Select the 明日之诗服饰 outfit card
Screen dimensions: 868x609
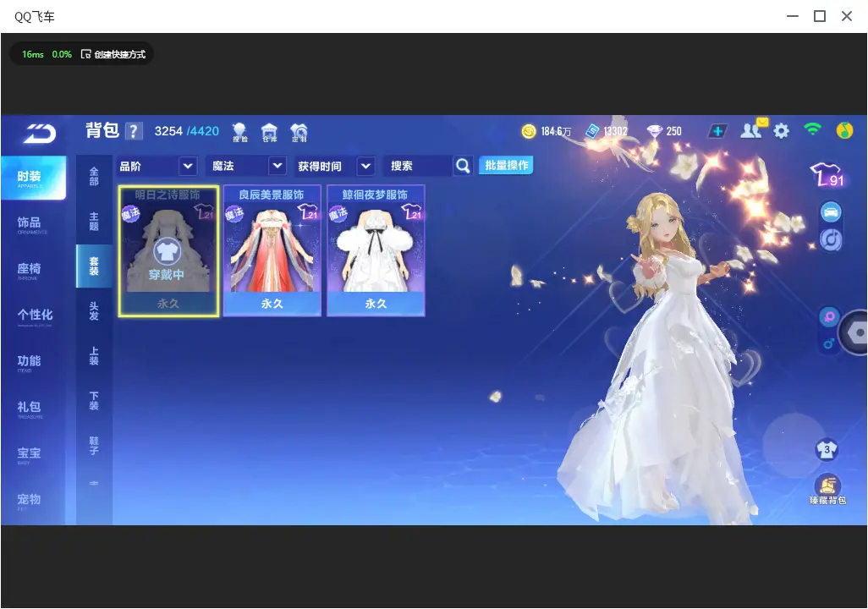click(x=168, y=251)
